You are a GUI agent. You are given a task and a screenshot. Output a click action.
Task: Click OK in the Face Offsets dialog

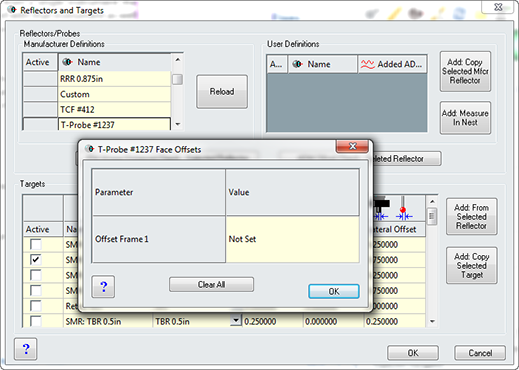point(334,291)
